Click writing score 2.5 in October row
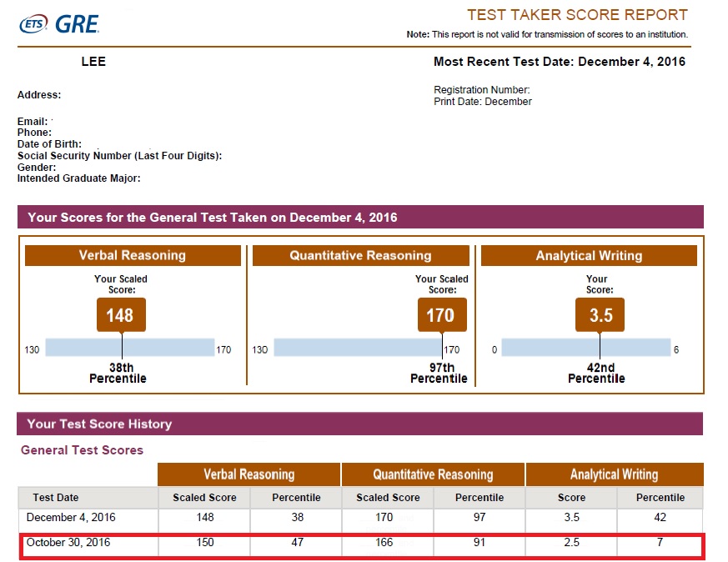 click(x=571, y=542)
